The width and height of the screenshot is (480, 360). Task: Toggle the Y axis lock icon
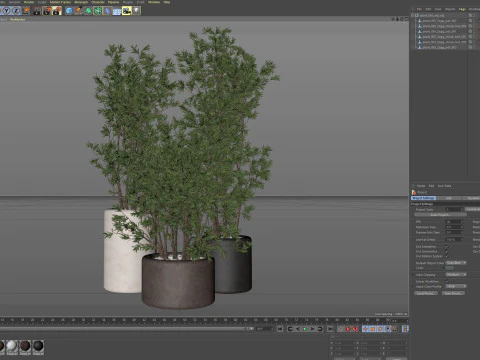[x=6, y=11]
